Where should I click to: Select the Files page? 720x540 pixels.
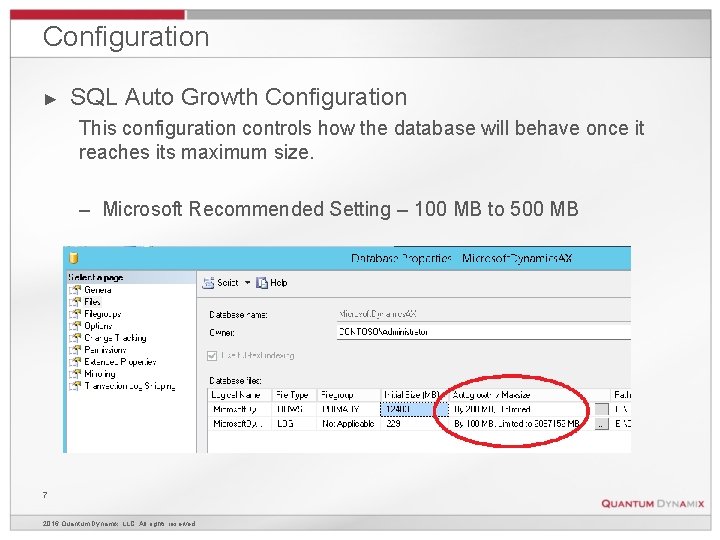(92, 302)
